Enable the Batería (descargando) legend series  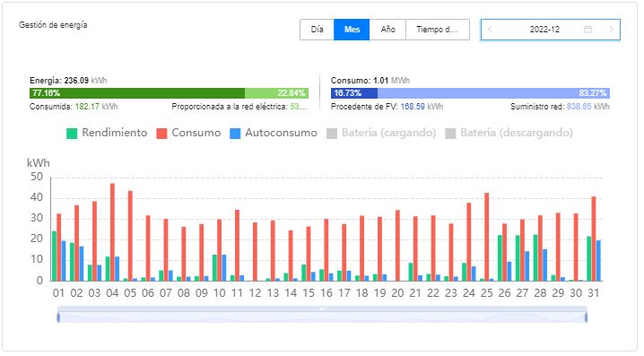(509, 133)
